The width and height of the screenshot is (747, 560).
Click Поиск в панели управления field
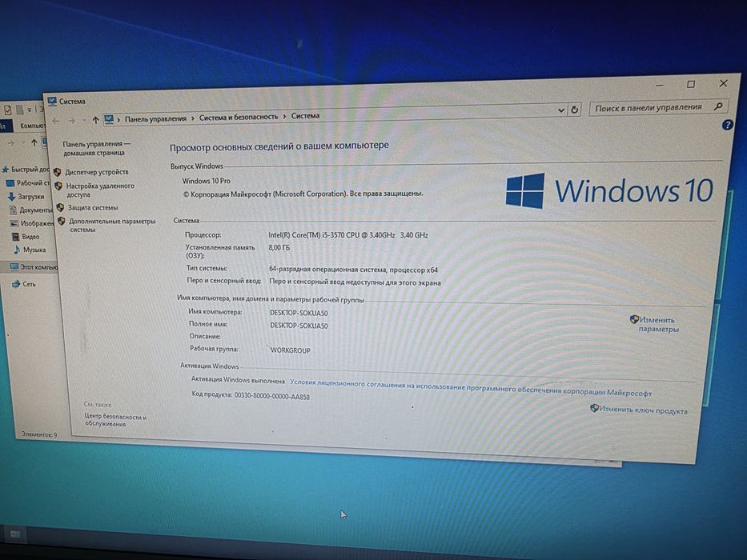click(659, 107)
